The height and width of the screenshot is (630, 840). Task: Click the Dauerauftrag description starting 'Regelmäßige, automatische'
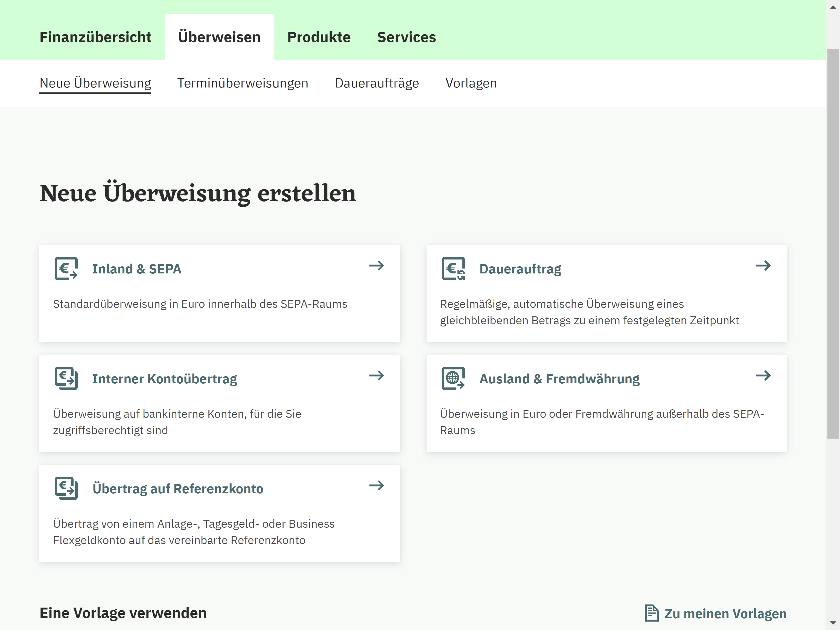(589, 312)
